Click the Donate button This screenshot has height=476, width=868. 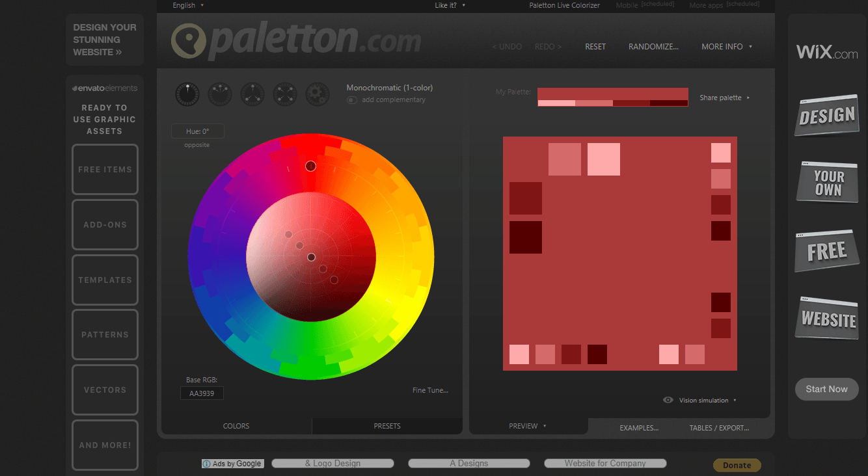point(737,465)
